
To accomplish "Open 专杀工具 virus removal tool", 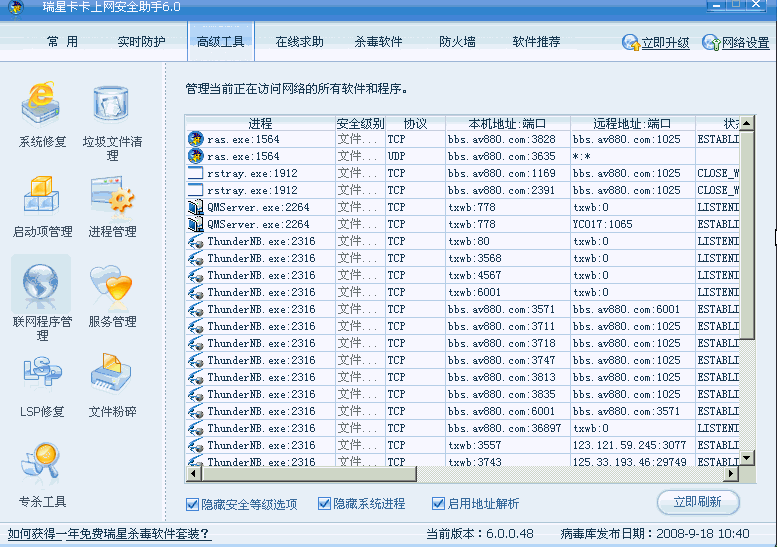I will (x=42, y=465).
